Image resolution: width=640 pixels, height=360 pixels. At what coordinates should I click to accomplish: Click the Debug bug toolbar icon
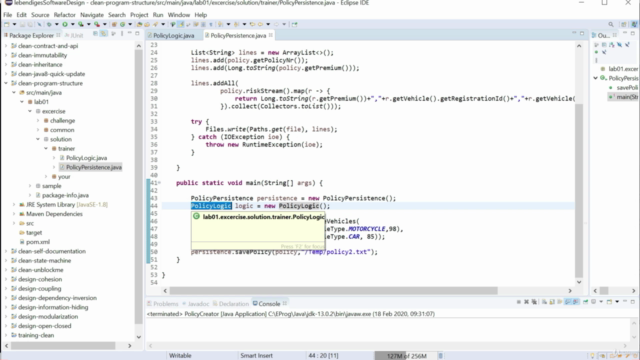[49, 24]
